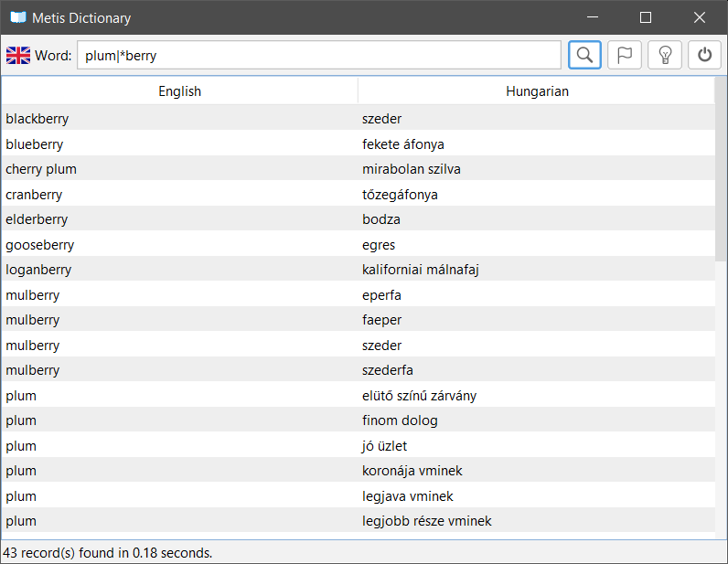Select the cherry plum row
Screen dimensions: 728x564
click(358, 169)
